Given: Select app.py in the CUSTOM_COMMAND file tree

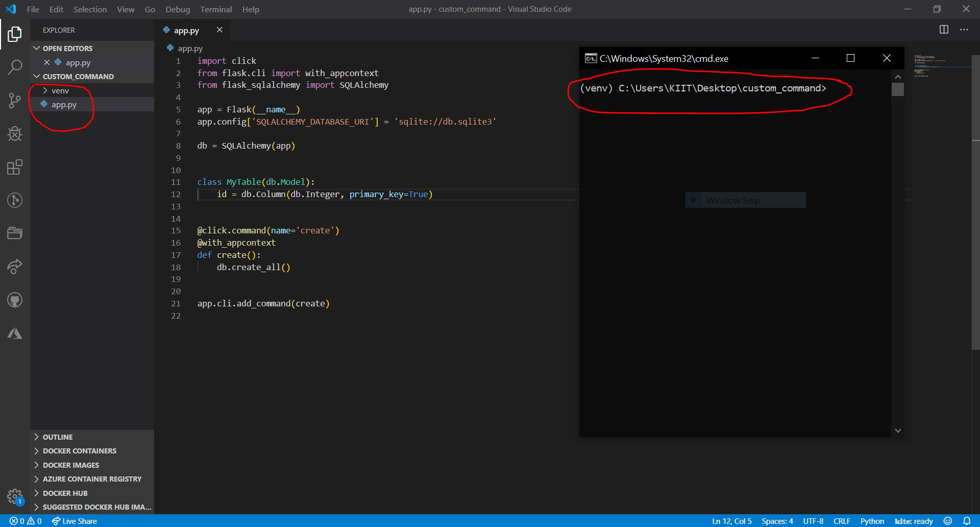Looking at the screenshot, I should point(92,104).
